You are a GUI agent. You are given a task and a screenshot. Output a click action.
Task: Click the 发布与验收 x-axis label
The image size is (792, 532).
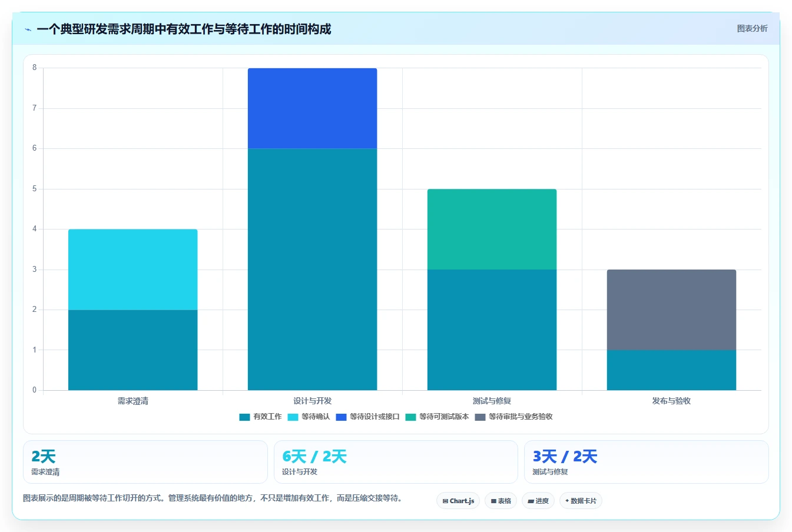click(x=671, y=401)
